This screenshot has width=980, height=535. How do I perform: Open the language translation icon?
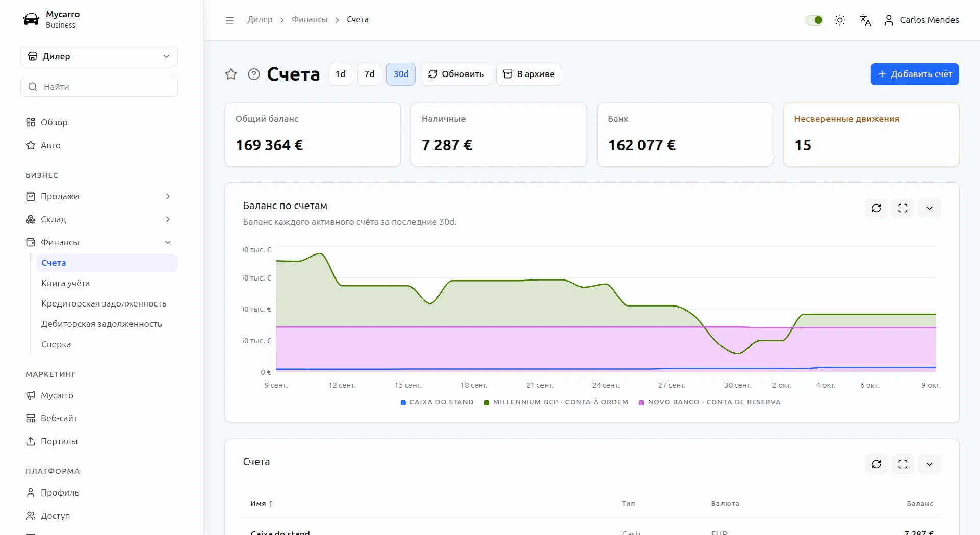click(865, 20)
